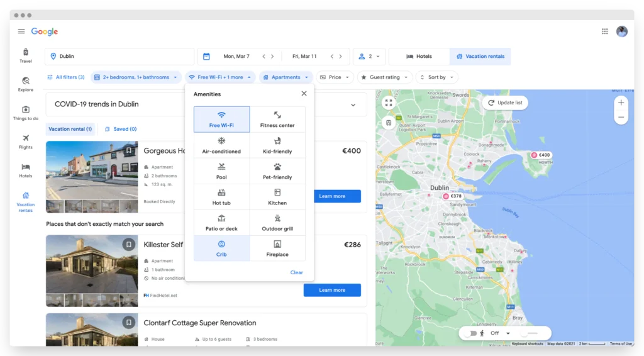Enable the Pet-friendly amenity

277,171
